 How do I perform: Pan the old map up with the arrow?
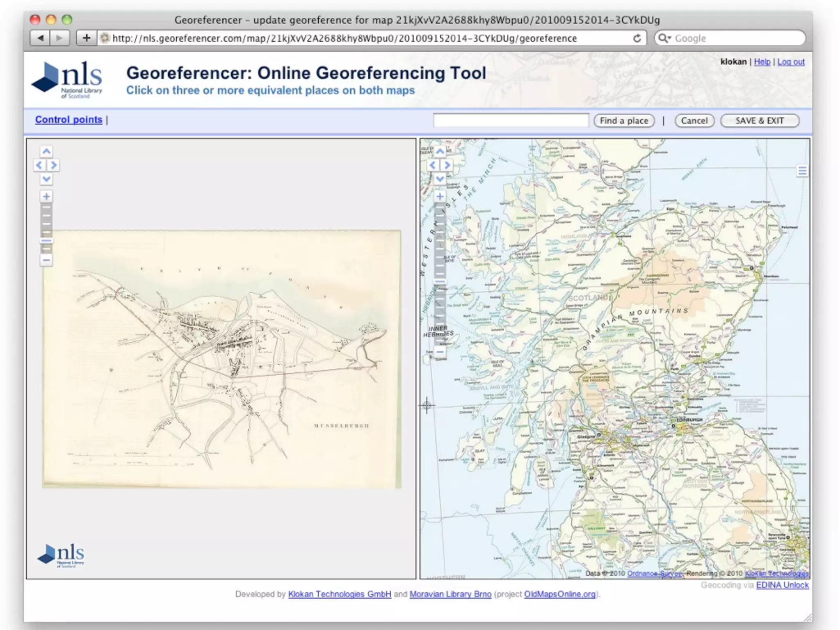(46, 152)
